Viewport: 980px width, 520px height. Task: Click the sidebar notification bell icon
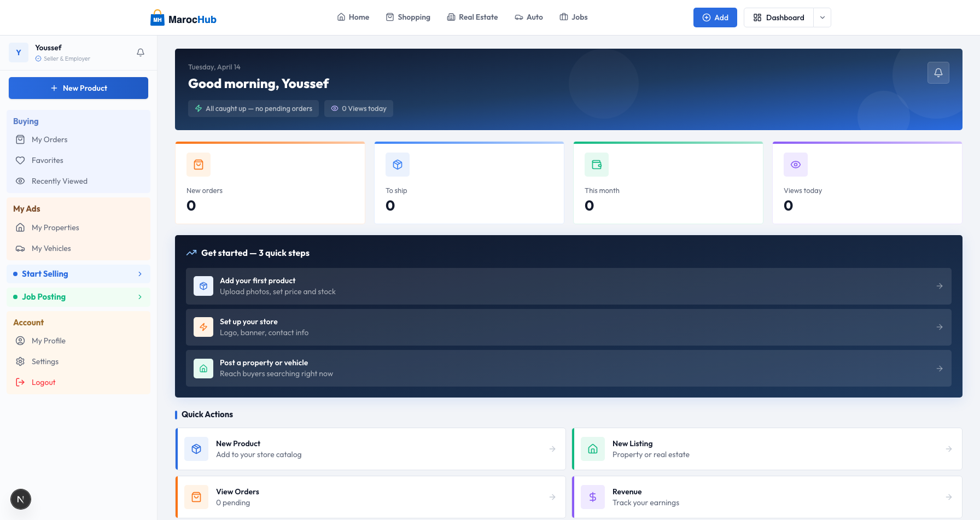coord(141,52)
